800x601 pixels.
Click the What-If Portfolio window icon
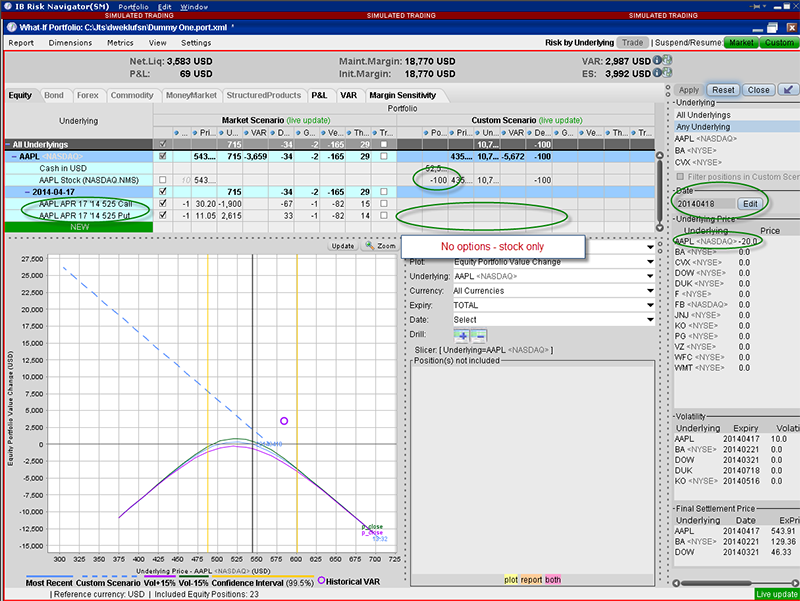12,27
